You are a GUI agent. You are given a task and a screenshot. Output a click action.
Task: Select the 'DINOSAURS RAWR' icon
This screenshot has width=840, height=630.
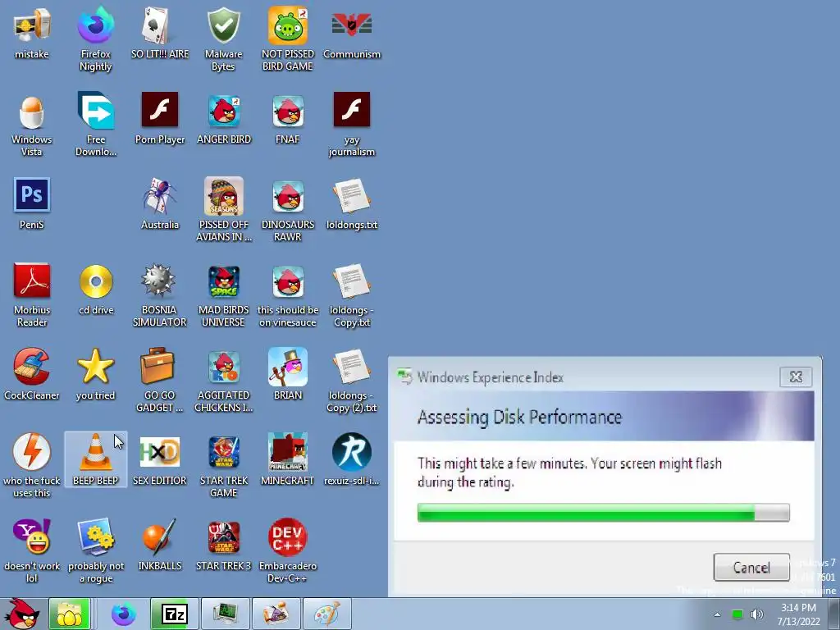point(288,209)
